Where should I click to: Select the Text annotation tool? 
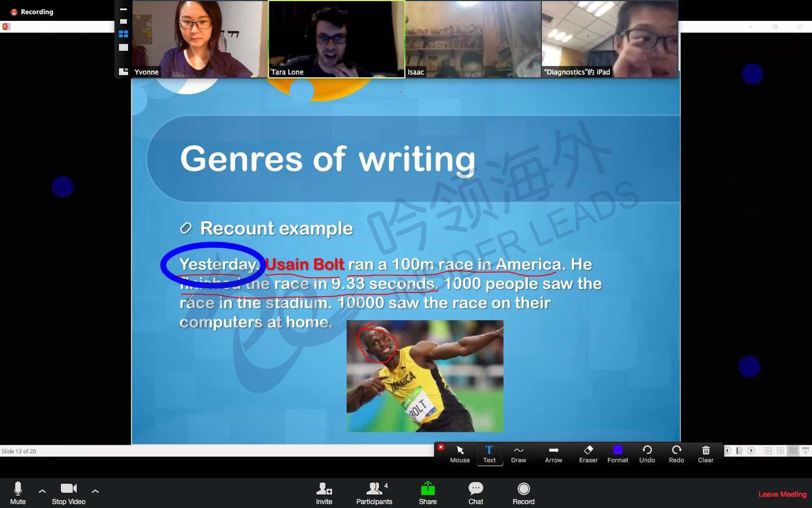489,453
